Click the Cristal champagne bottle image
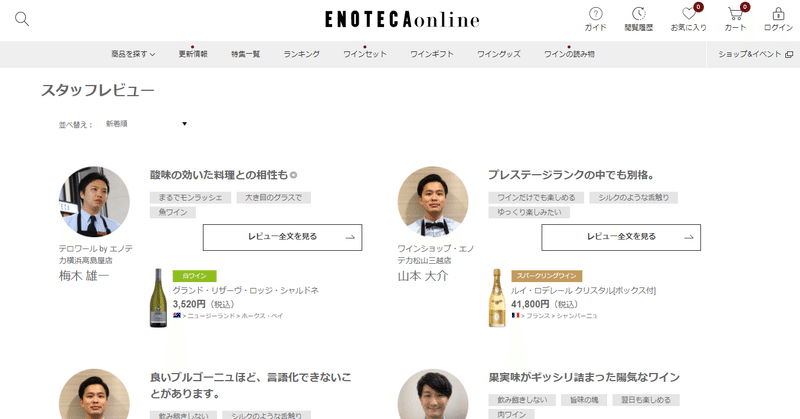The image size is (800, 419). [x=497, y=298]
